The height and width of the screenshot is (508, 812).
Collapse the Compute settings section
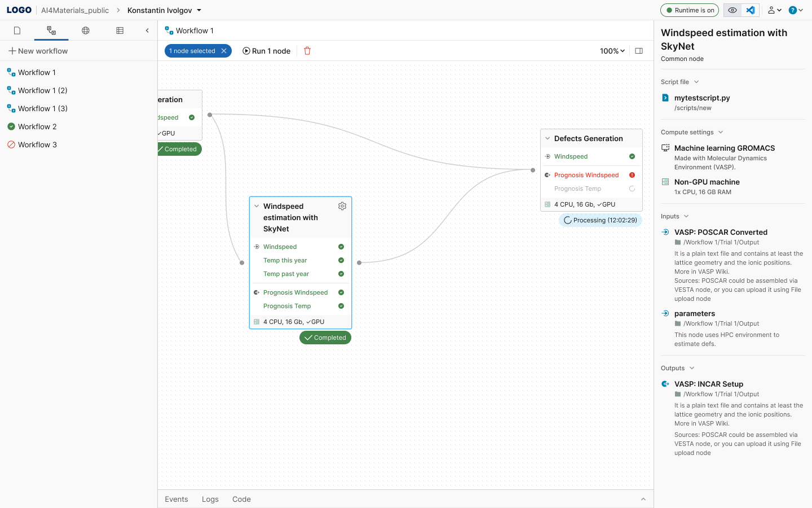[x=721, y=132]
